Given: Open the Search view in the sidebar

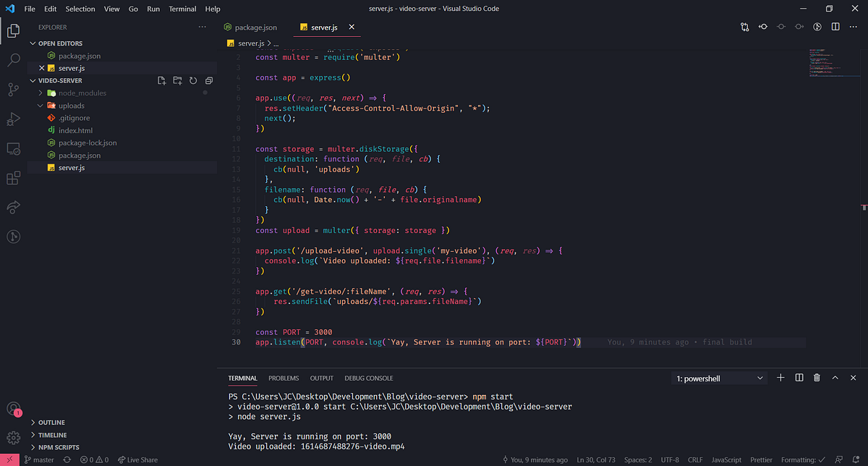Looking at the screenshot, I should point(13,59).
